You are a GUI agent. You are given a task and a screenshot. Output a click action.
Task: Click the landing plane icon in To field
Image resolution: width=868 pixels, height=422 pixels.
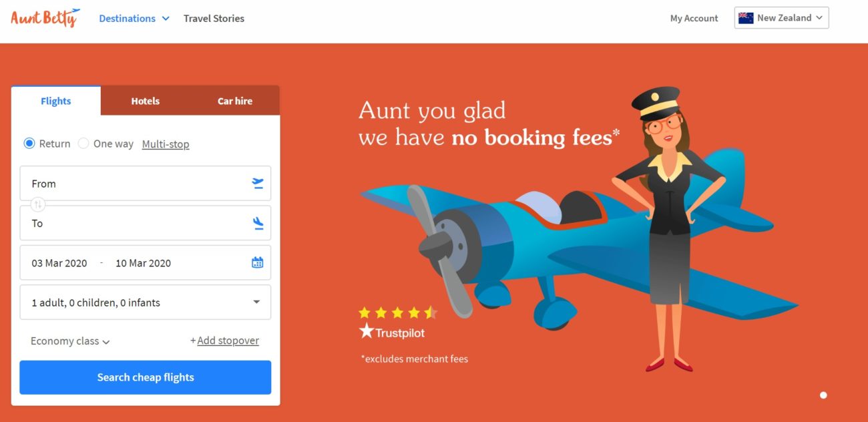[x=258, y=223]
